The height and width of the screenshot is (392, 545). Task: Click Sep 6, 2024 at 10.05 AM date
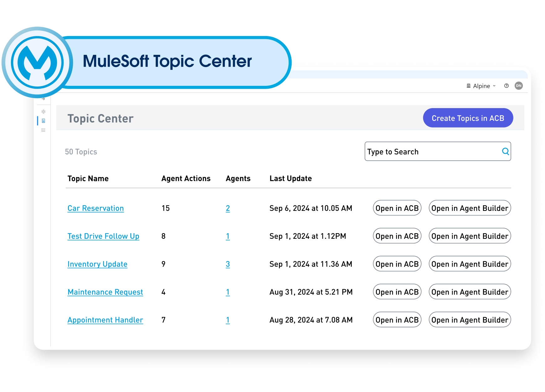click(311, 208)
